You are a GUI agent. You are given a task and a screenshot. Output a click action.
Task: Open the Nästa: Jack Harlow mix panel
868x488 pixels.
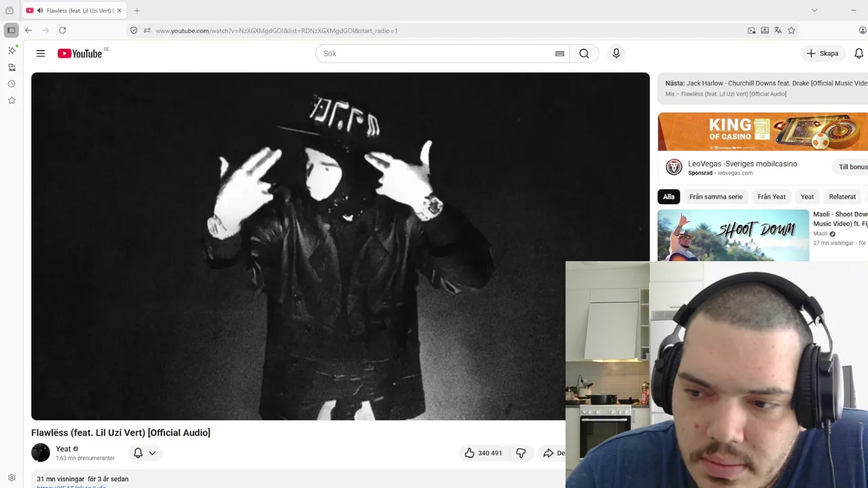pos(763,88)
